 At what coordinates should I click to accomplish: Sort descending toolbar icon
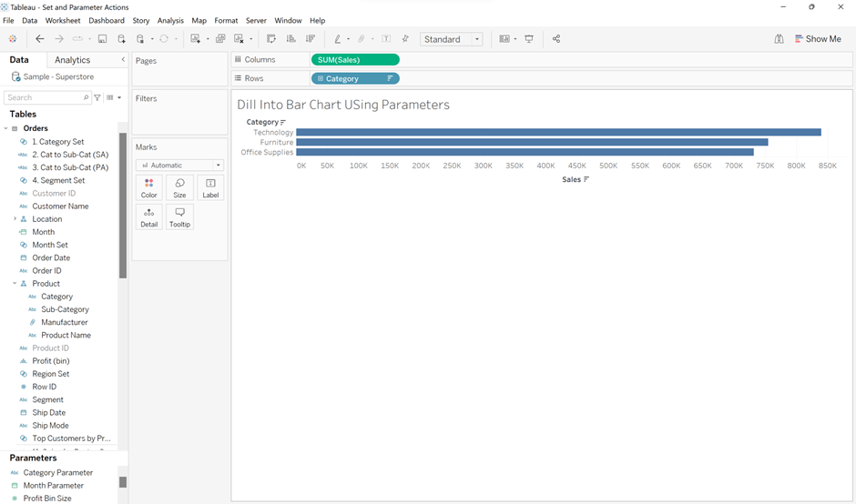311,39
